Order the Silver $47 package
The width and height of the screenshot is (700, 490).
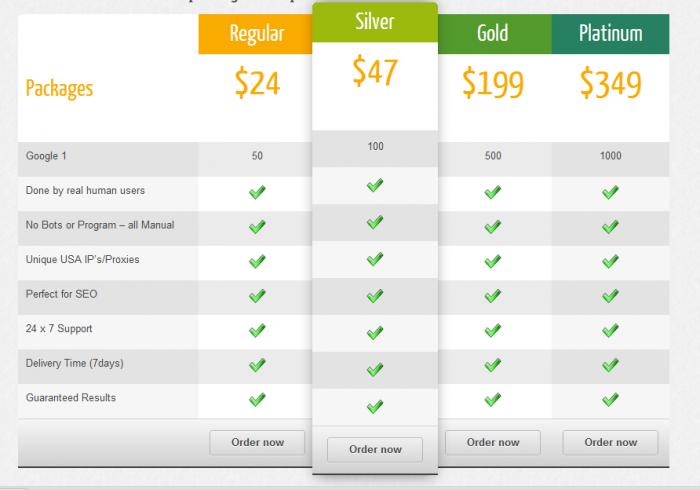(x=375, y=450)
